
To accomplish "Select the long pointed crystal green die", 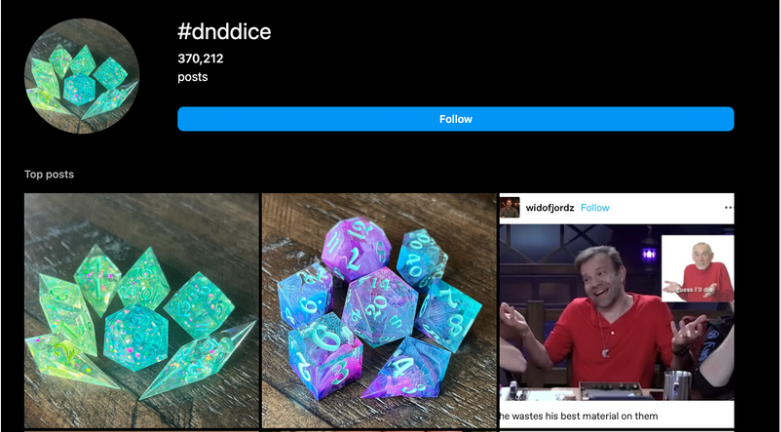I will (x=197, y=361).
